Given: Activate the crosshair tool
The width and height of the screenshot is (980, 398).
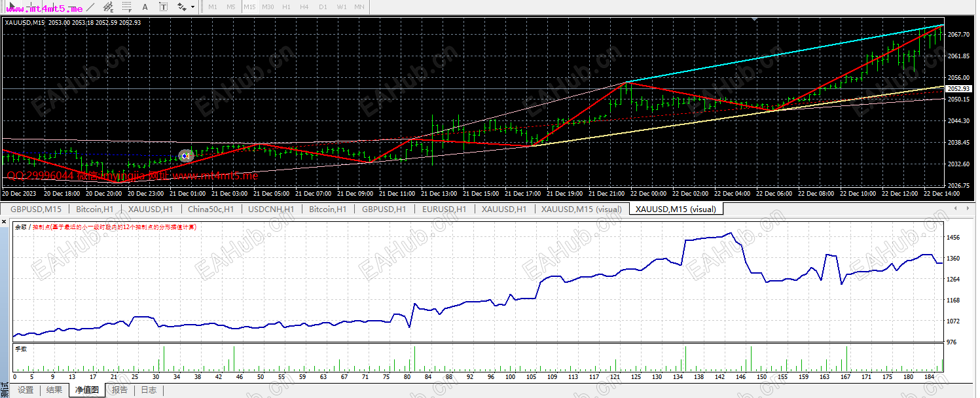Looking at the screenshot, I should [31, 7].
